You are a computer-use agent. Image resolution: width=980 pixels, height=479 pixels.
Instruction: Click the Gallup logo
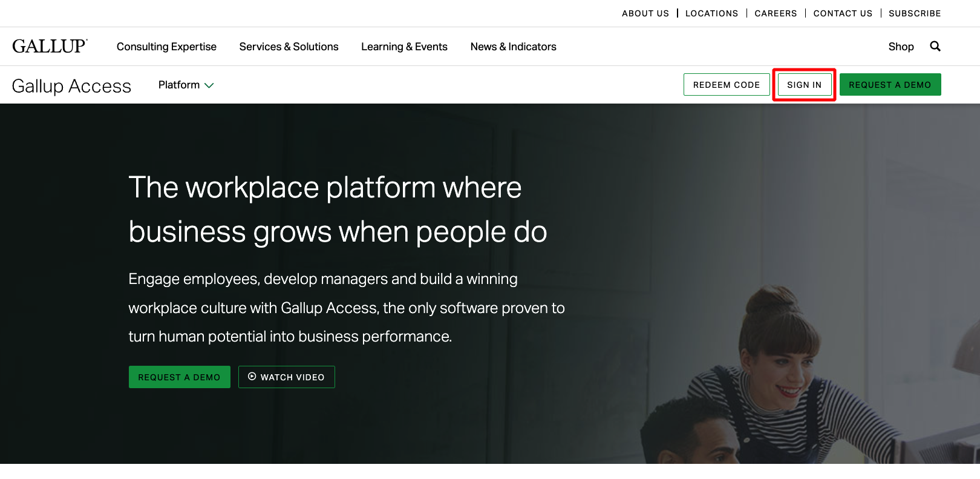[x=50, y=46]
